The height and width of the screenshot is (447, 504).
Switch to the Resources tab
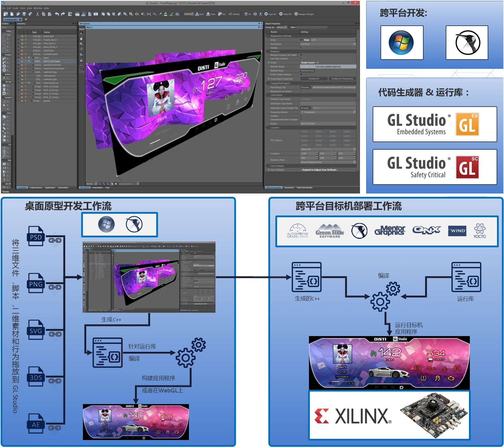289,187
